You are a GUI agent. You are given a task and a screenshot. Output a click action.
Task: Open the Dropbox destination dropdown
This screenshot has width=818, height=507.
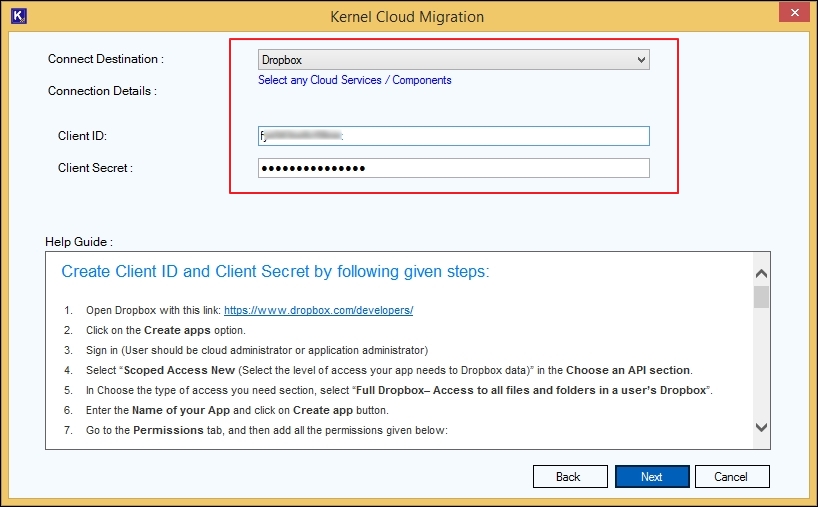coord(453,59)
